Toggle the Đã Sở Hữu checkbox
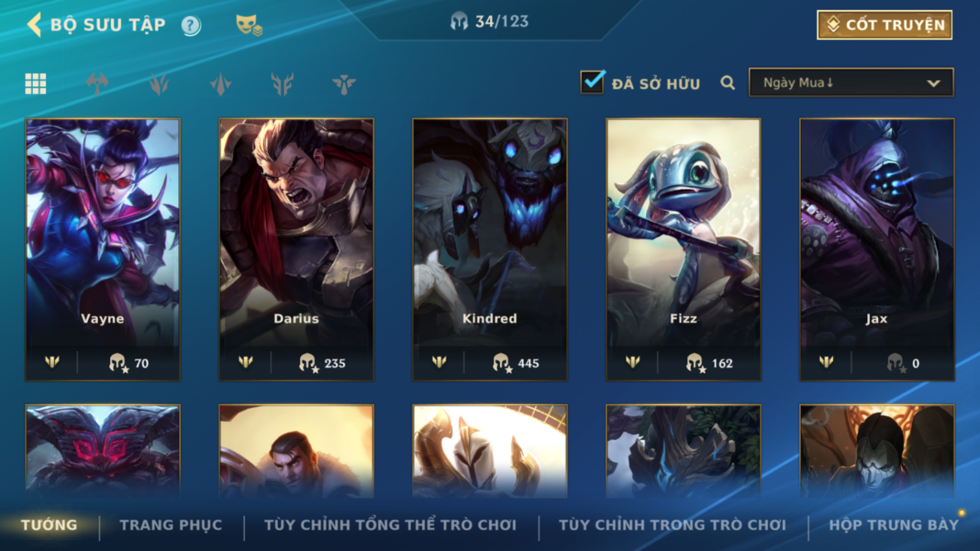This screenshot has width=980, height=551. coord(592,82)
